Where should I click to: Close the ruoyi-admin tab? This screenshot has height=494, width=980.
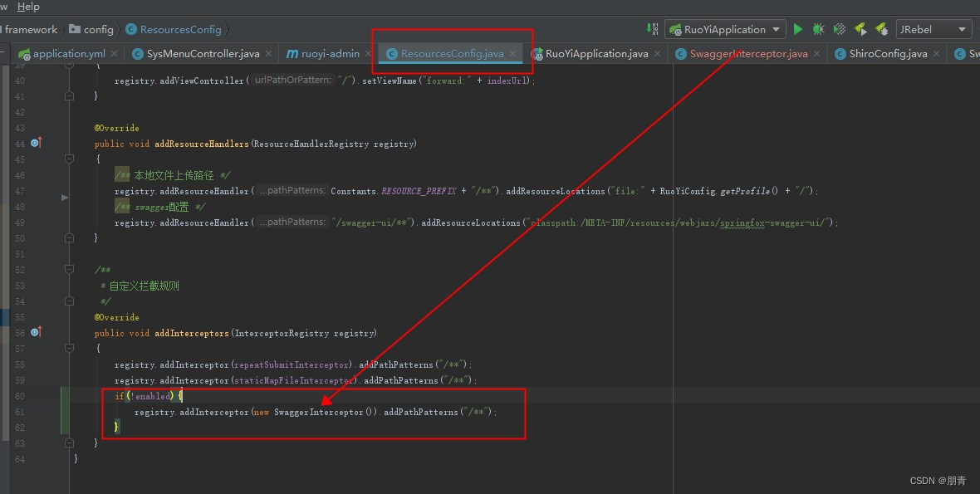pos(369,54)
